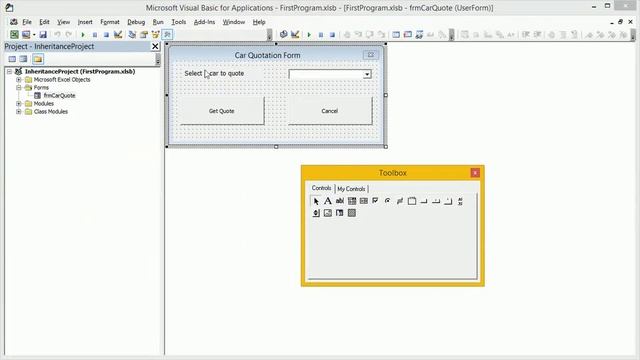Open the Object Browser toolbar icon
This screenshot has height=360, width=640.
point(155,35)
